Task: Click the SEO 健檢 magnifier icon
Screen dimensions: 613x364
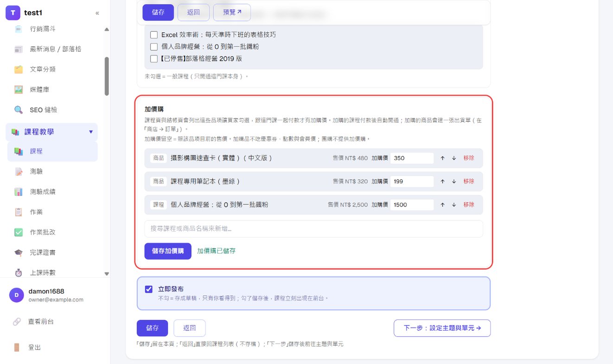Action: click(x=19, y=110)
